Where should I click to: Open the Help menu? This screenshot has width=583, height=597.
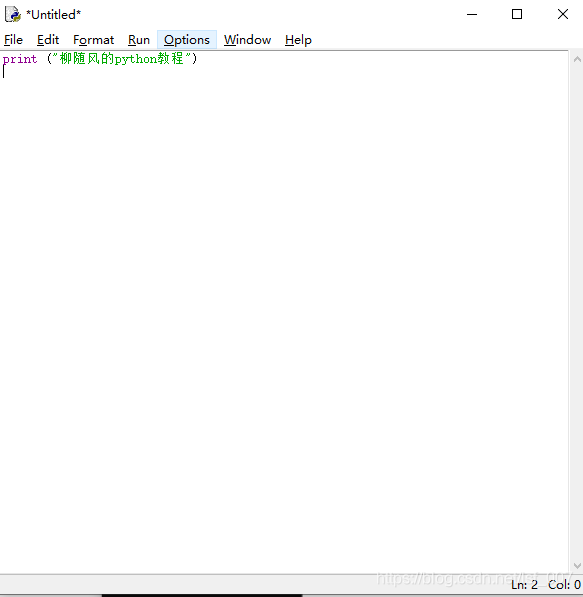point(298,40)
